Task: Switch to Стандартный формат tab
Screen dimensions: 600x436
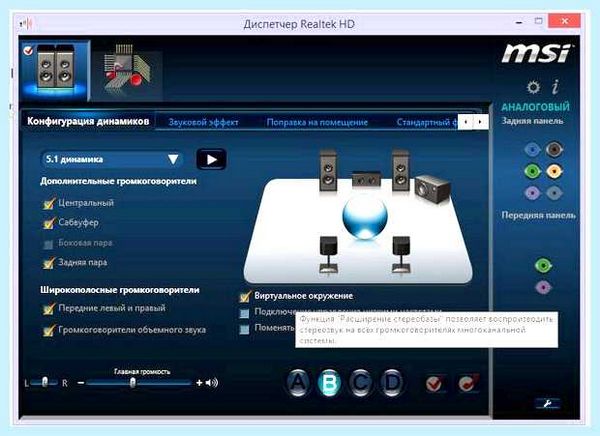Action: point(427,122)
